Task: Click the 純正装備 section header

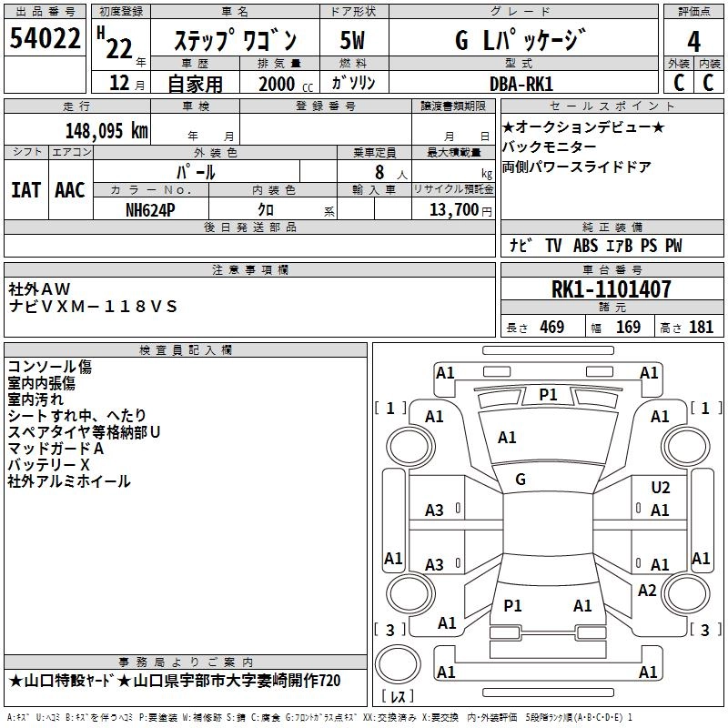Action: pos(612,227)
